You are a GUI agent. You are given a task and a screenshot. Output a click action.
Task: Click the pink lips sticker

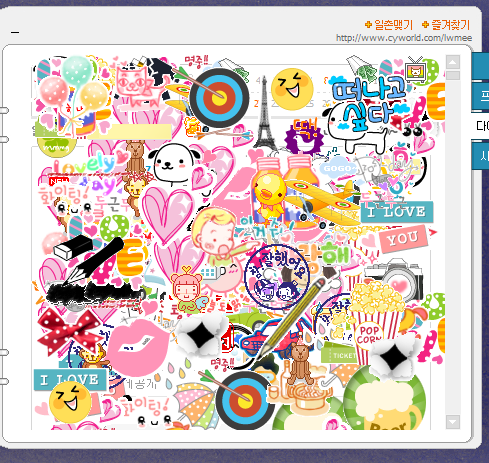tap(138, 347)
